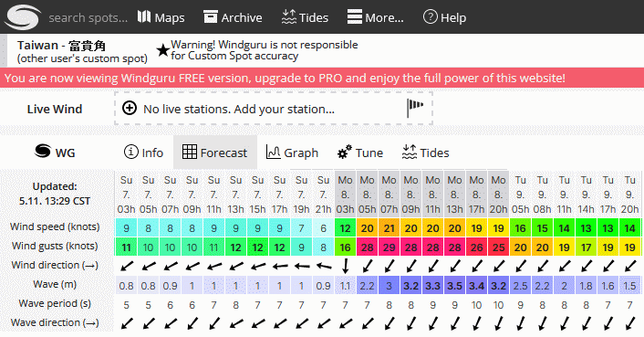Expand the More... hamburger menu
Viewport: 644px width, 337px height.
(x=376, y=17)
